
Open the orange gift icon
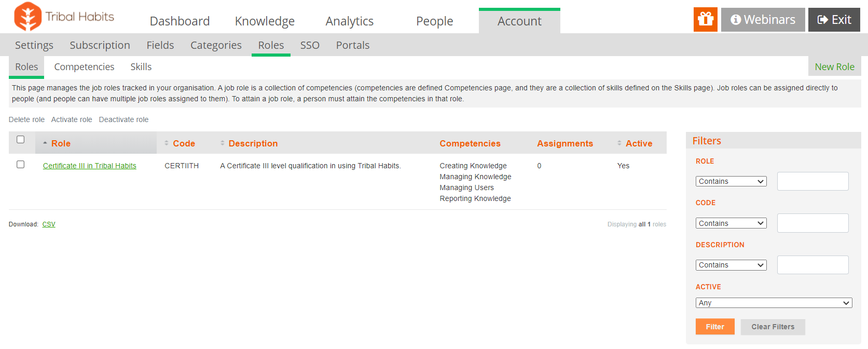(x=705, y=20)
